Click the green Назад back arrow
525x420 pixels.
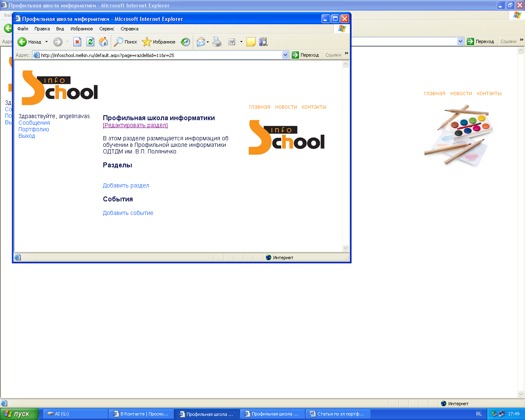(x=22, y=42)
